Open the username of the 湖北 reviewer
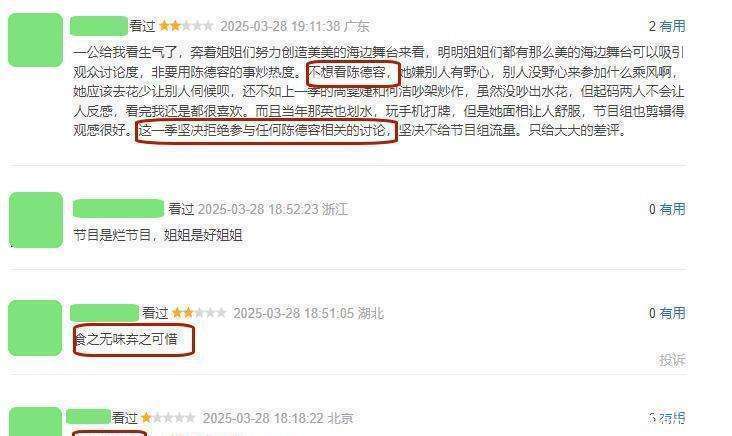Viewport: 732px width, 436px height. pos(105,313)
